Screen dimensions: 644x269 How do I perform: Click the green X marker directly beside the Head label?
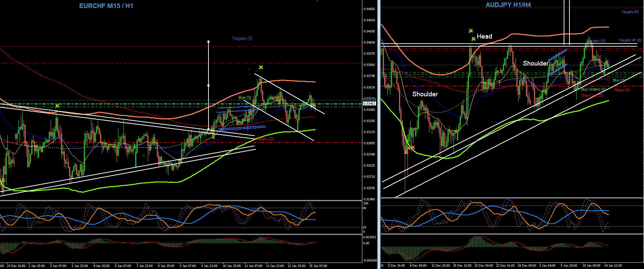473,39
